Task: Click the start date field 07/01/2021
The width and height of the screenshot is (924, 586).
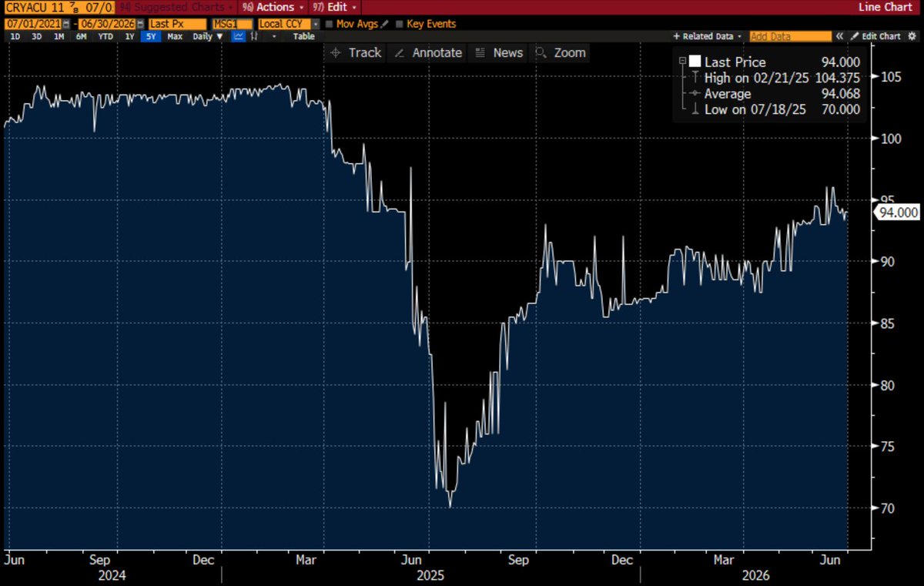Action: 34,24
